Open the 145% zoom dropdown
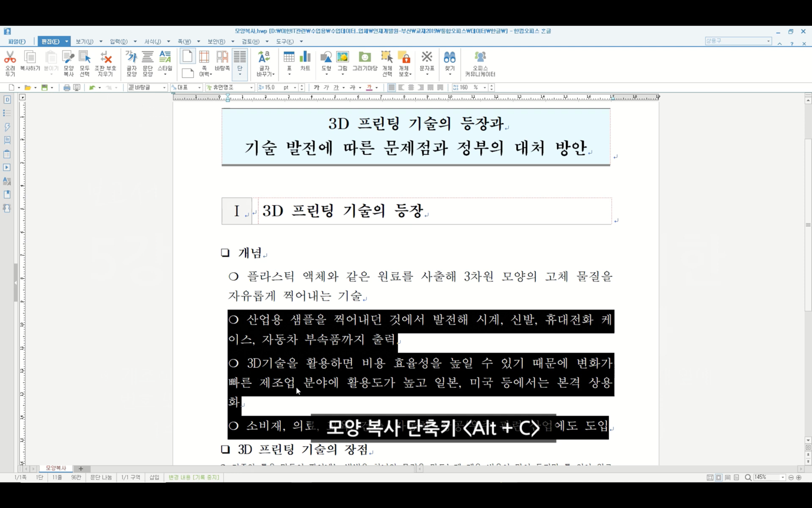The image size is (812, 508). click(783, 477)
